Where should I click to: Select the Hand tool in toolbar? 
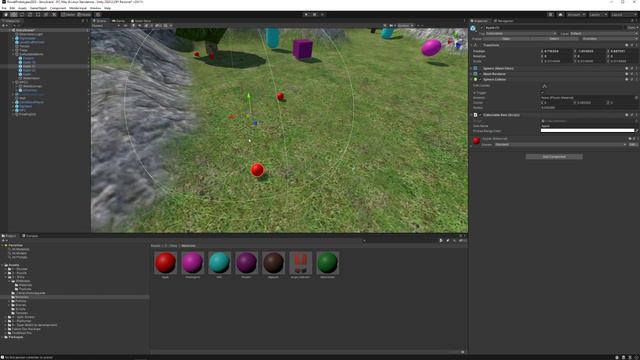(6, 15)
